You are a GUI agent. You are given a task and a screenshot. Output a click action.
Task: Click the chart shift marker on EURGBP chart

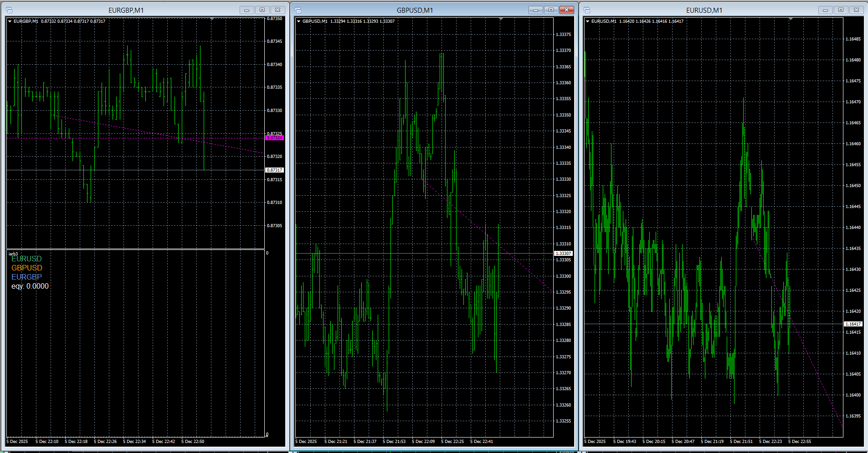[212, 19]
